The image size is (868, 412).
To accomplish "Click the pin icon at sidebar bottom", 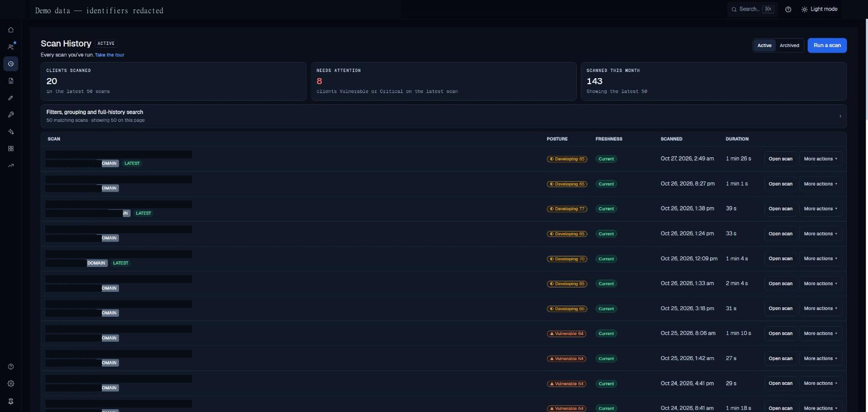I will click(11, 401).
